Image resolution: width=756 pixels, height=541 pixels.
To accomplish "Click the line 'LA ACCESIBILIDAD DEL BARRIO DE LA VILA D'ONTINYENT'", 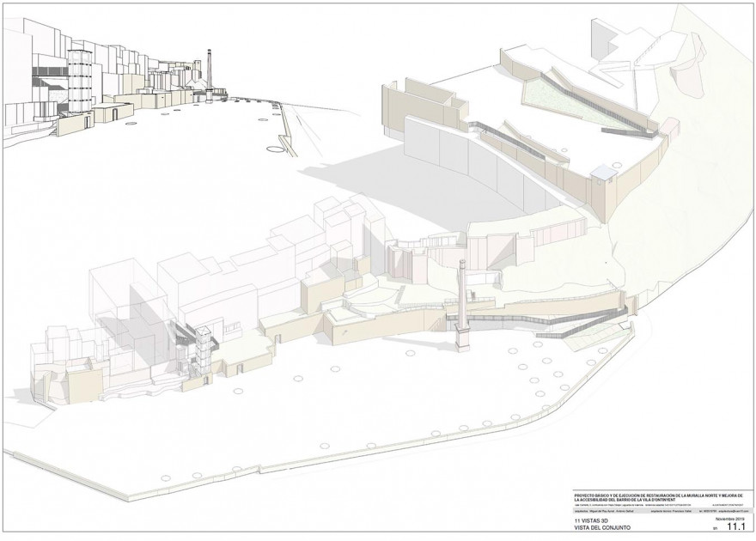I will pos(625,500).
